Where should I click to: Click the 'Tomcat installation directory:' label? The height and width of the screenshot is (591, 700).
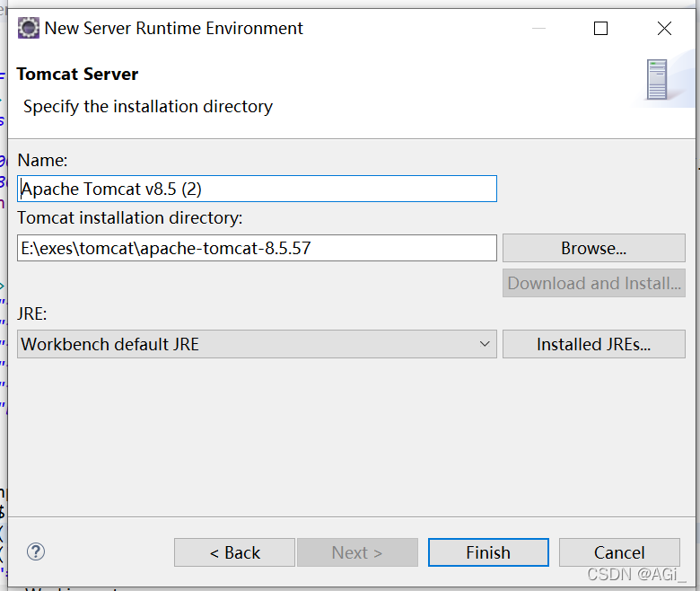pyautogui.click(x=130, y=218)
